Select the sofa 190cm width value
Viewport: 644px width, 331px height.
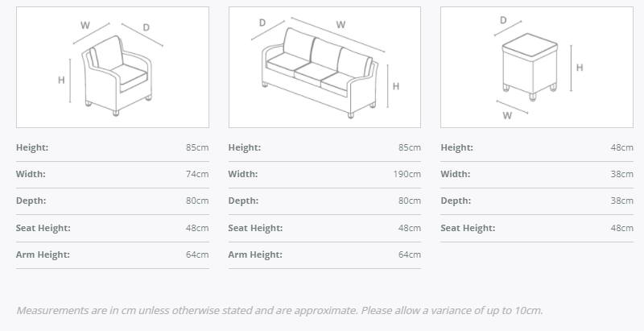pos(407,174)
